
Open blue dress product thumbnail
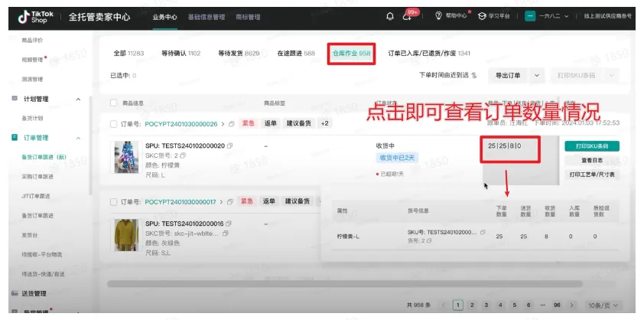(x=126, y=157)
